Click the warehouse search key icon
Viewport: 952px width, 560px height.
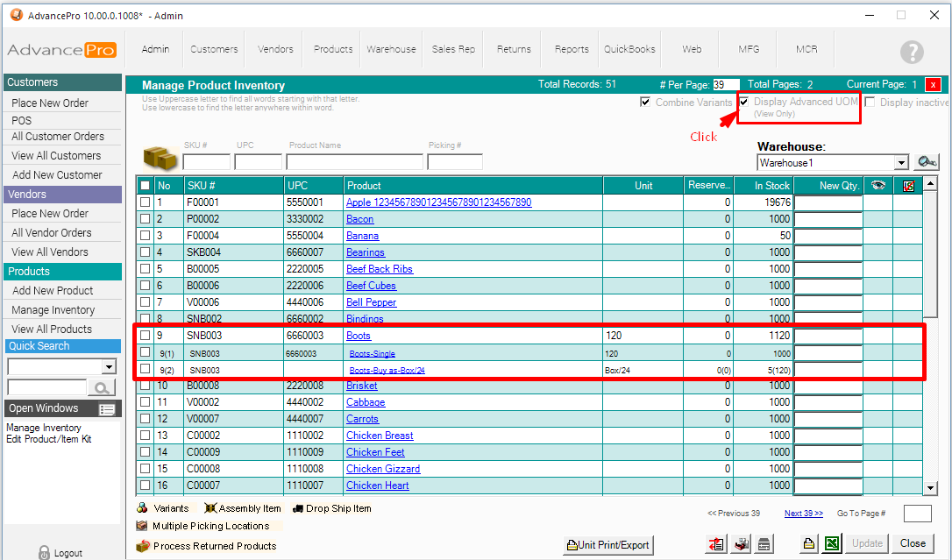[x=927, y=162]
